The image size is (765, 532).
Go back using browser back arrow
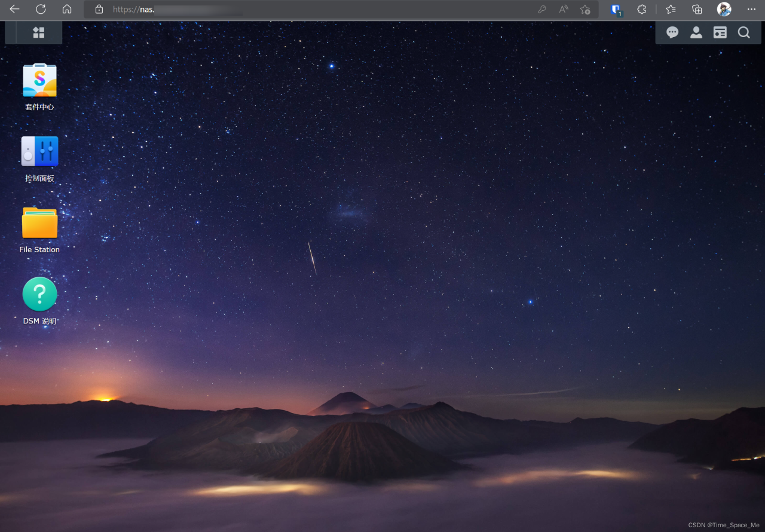click(14, 10)
